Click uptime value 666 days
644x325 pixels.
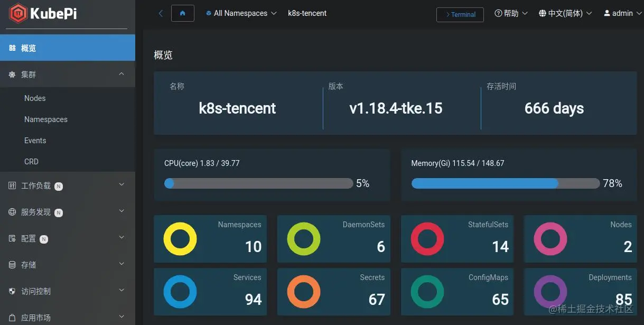(554, 108)
